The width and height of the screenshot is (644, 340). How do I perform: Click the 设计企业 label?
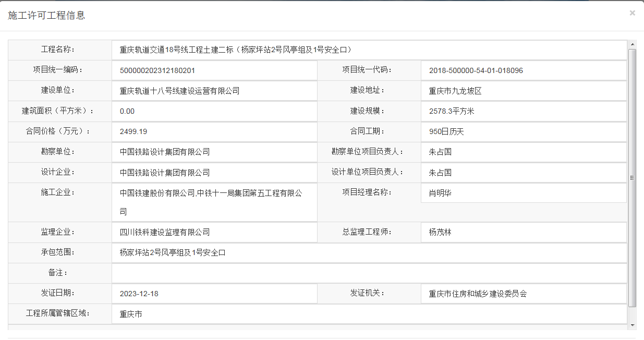[x=58, y=172]
